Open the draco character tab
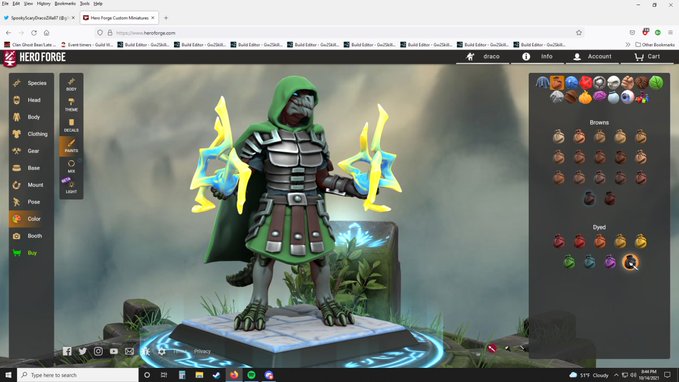 (483, 57)
